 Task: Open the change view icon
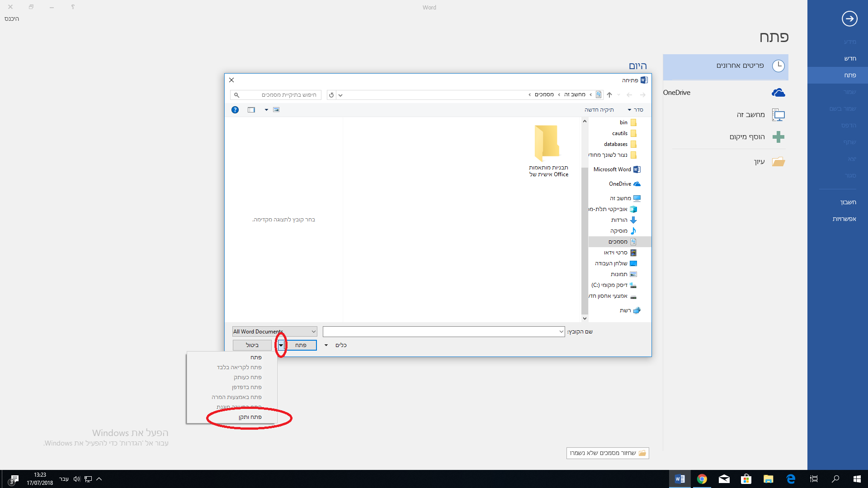pyautogui.click(x=276, y=110)
